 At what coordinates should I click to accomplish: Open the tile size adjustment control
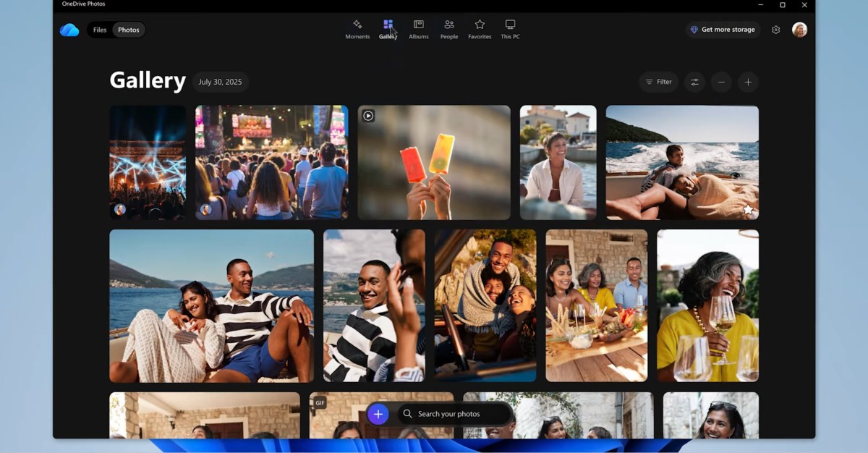[x=694, y=82]
